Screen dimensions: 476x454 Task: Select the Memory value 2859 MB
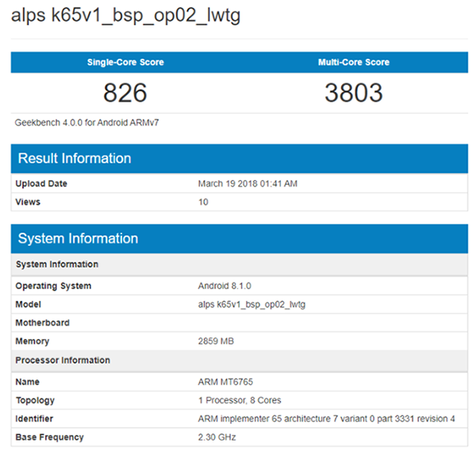[218, 341]
